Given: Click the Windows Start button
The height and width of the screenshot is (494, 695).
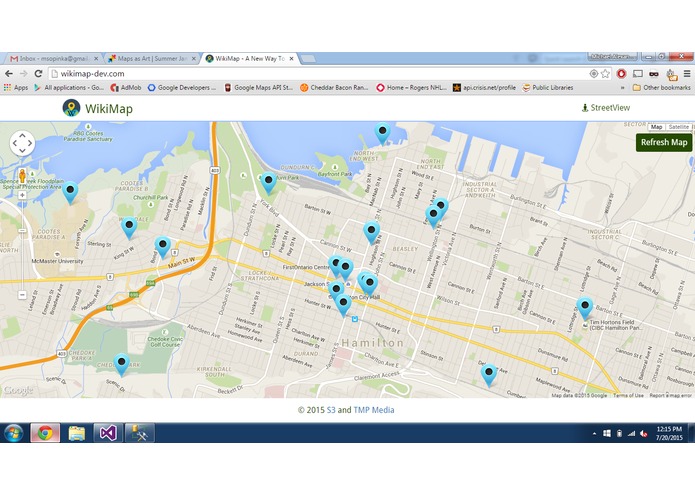Looking at the screenshot, I should [13, 433].
